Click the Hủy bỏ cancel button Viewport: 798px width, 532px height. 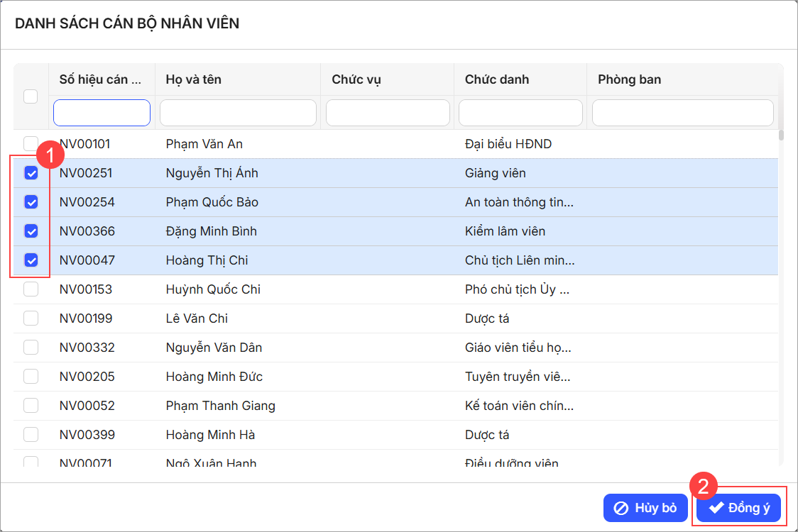(x=645, y=508)
